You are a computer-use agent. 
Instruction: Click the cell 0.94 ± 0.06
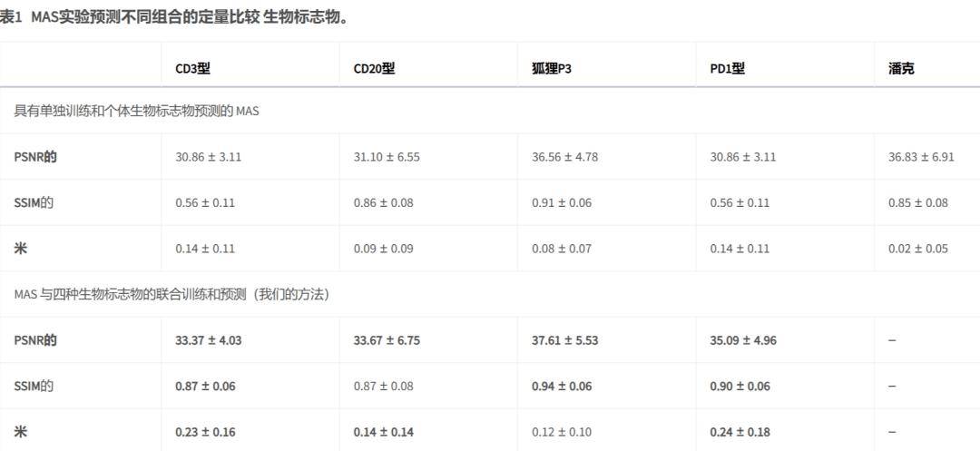tap(562, 386)
